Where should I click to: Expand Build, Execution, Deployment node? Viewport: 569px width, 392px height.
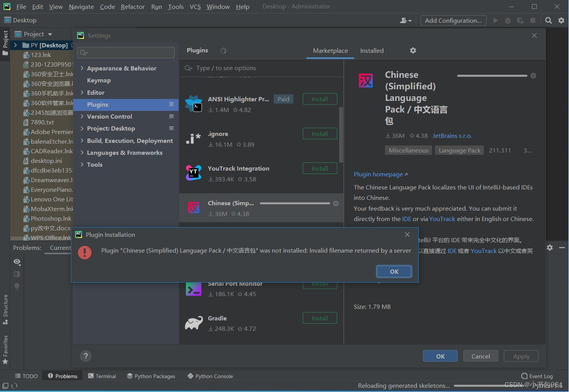tap(82, 141)
